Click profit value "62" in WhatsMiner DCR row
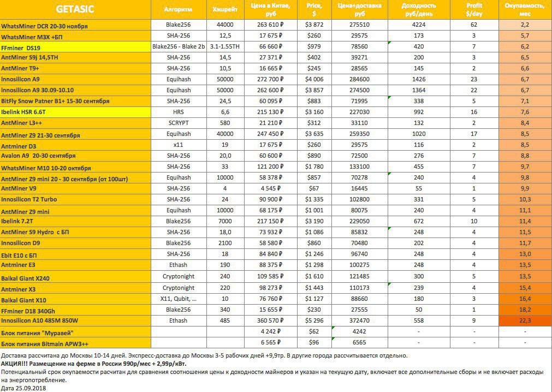This screenshot has width=552, height=392. (474, 25)
